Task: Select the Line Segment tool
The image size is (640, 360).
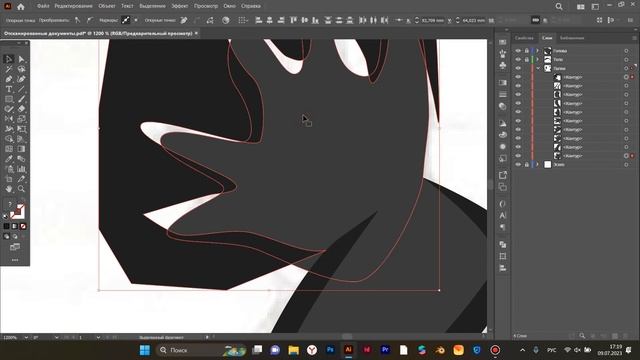Action: click(21, 89)
